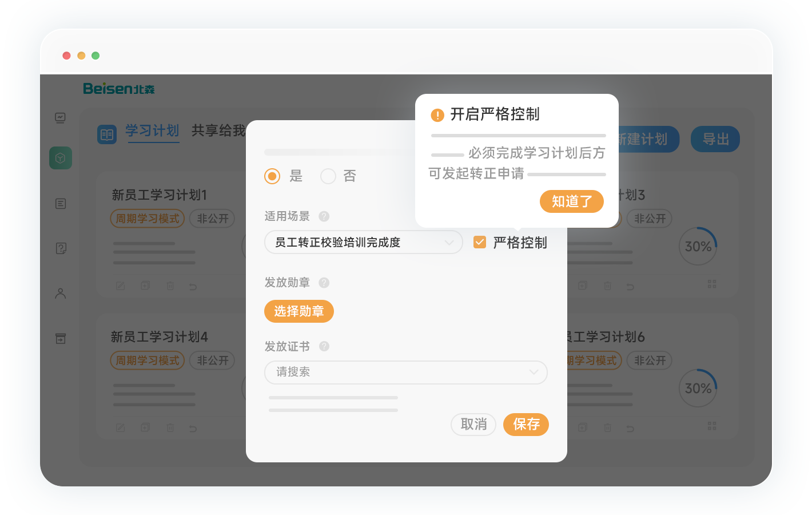Open the user profile sidebar icon

61,294
